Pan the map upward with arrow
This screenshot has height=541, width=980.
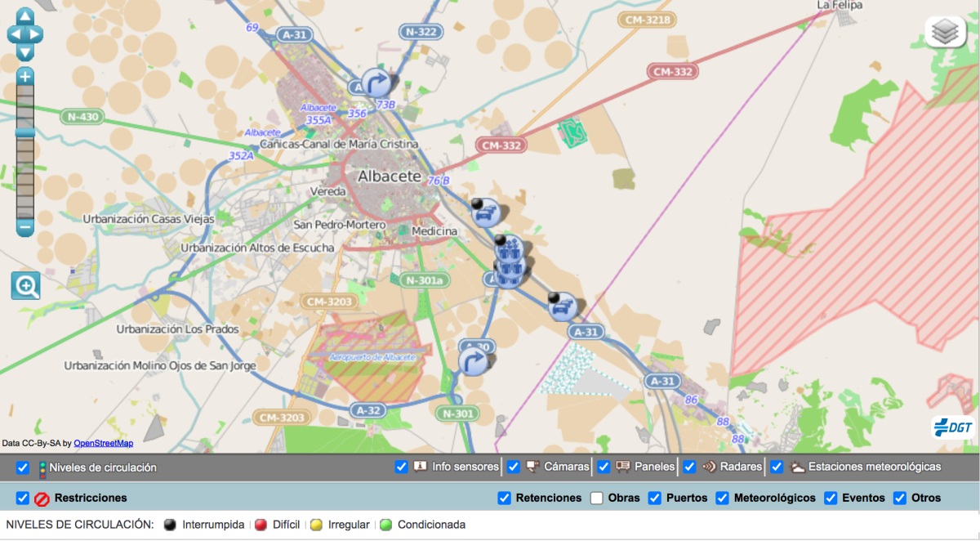(24, 16)
